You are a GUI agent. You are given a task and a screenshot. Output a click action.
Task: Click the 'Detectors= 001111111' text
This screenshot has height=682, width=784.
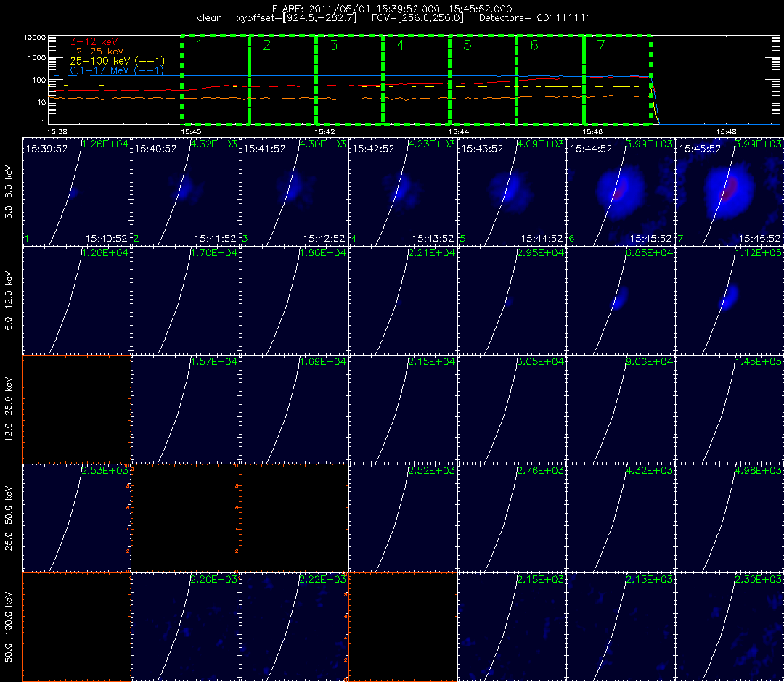[x=535, y=18]
